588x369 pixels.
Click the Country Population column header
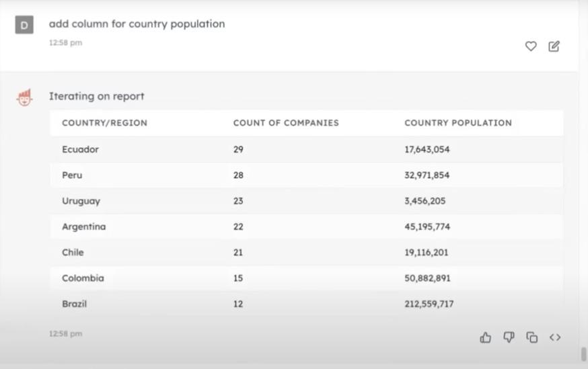coord(457,123)
